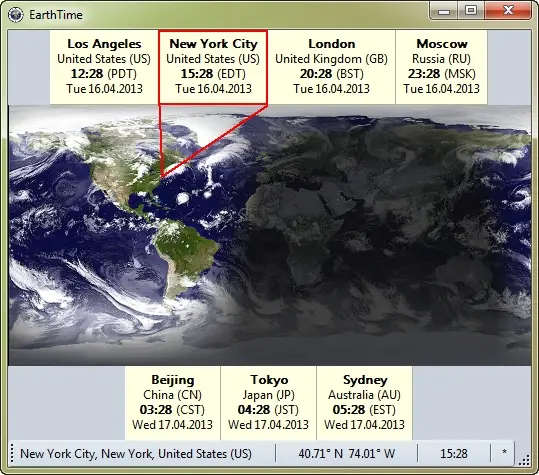
Task: Minimize the EarthTime window
Action: [x=444, y=11]
